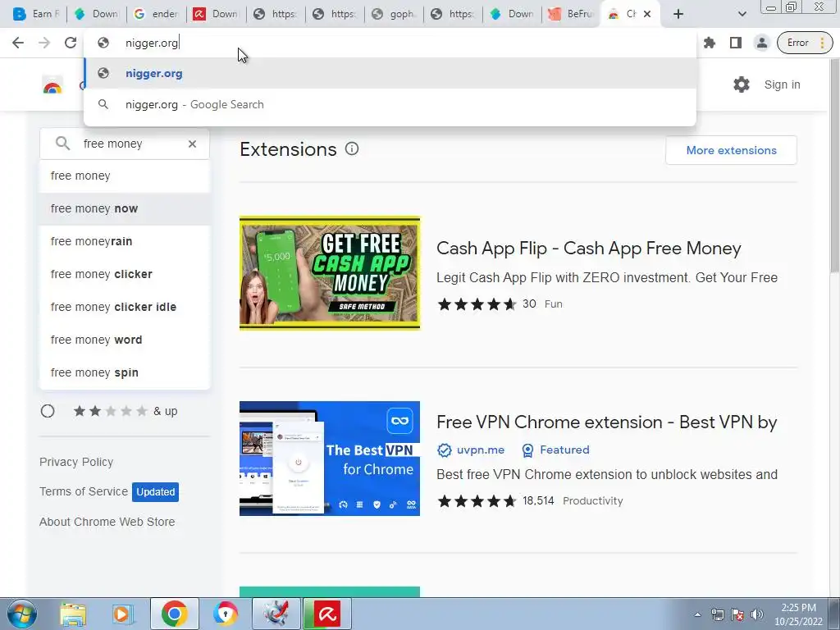This screenshot has width=840, height=630.
Task: Open the Get Free Cash App Money thumbnail
Action: tap(330, 273)
